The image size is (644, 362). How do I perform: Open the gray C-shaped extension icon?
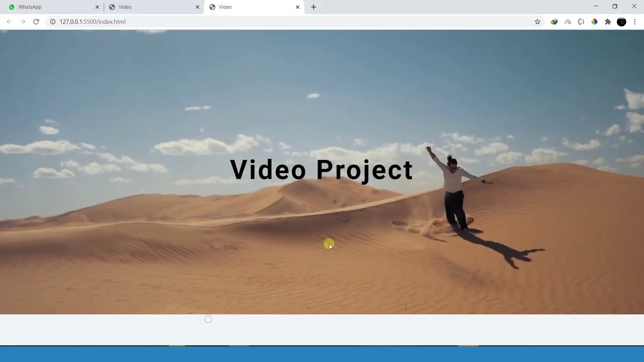pos(581,22)
